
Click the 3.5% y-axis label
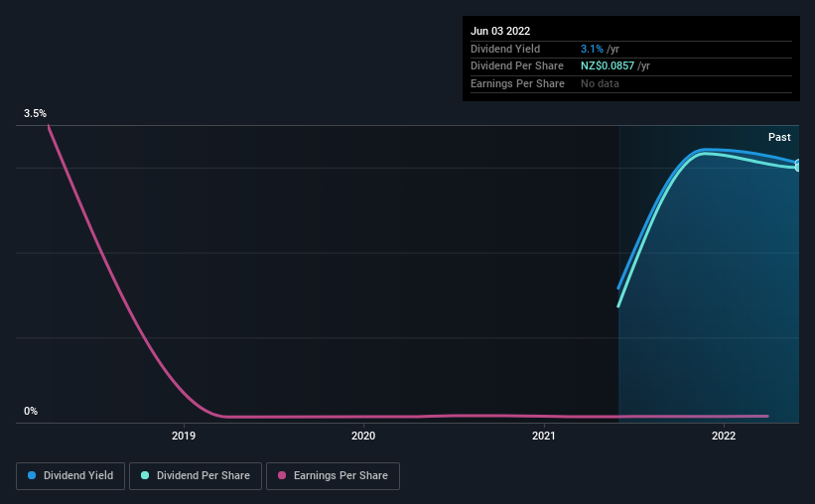(x=35, y=113)
